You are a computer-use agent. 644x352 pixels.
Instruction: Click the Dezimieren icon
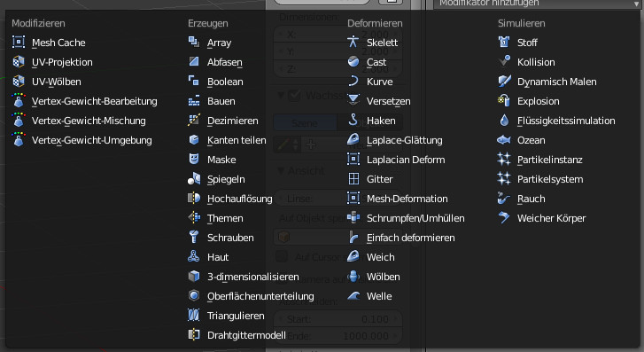pyautogui.click(x=194, y=120)
